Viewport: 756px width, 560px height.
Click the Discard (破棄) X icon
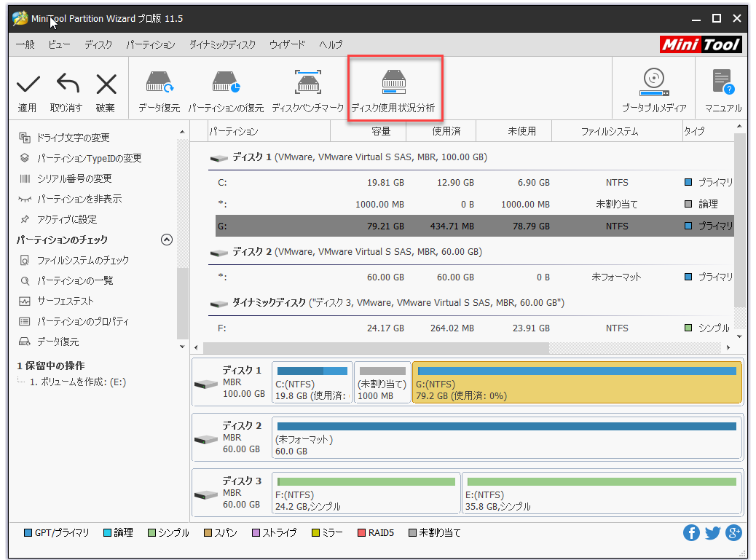[106, 84]
